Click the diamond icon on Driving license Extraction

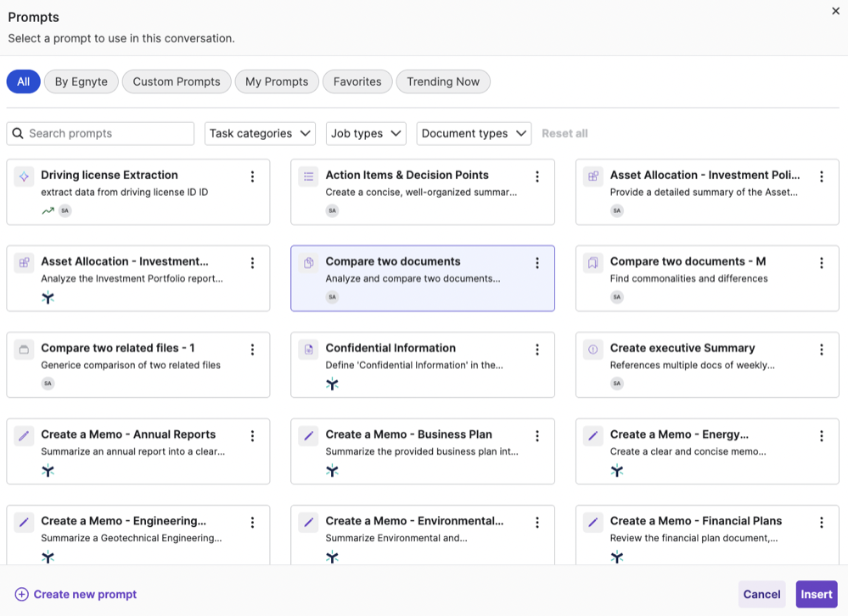click(x=22, y=176)
